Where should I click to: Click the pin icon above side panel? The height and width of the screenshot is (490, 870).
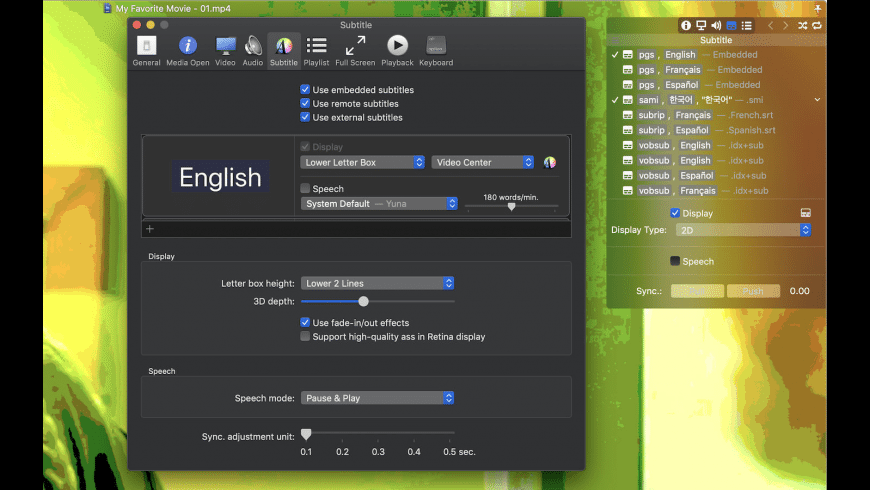(x=817, y=8)
